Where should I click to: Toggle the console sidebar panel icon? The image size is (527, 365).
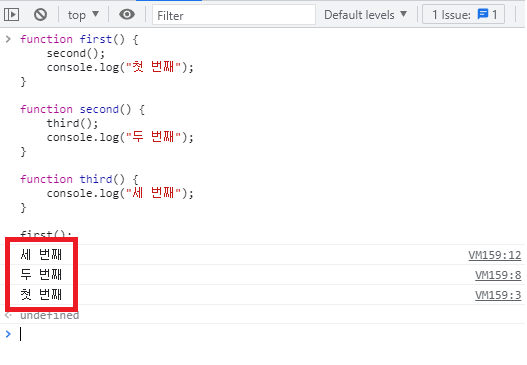click(x=11, y=15)
